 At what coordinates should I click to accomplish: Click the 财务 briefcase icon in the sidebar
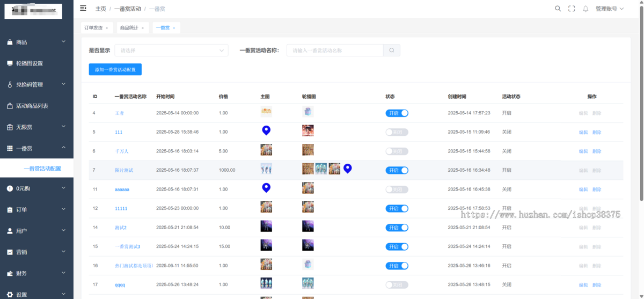click(x=10, y=273)
